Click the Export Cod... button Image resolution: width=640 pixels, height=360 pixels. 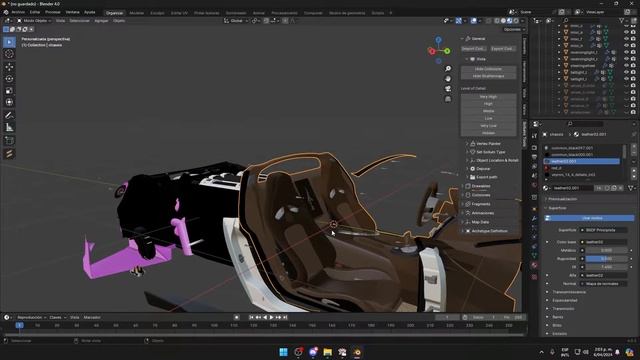(502, 49)
